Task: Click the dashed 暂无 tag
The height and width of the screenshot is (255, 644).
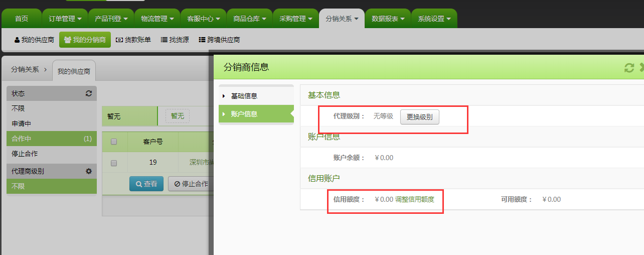Action: click(x=178, y=116)
